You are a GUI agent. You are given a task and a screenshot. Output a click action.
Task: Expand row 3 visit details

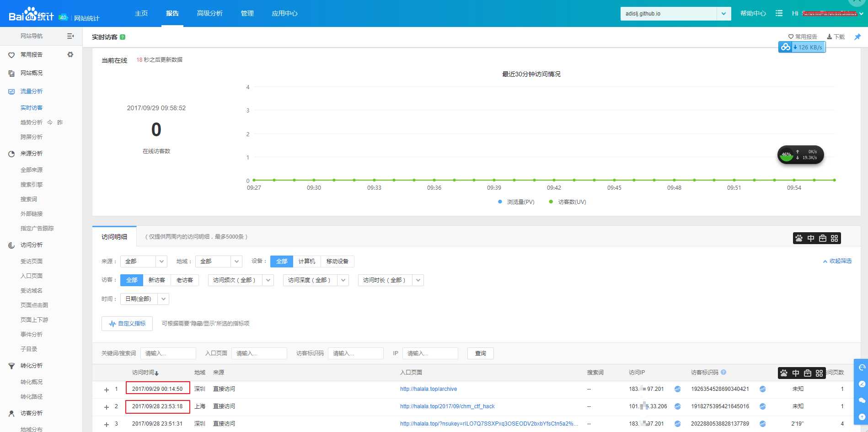107,424
